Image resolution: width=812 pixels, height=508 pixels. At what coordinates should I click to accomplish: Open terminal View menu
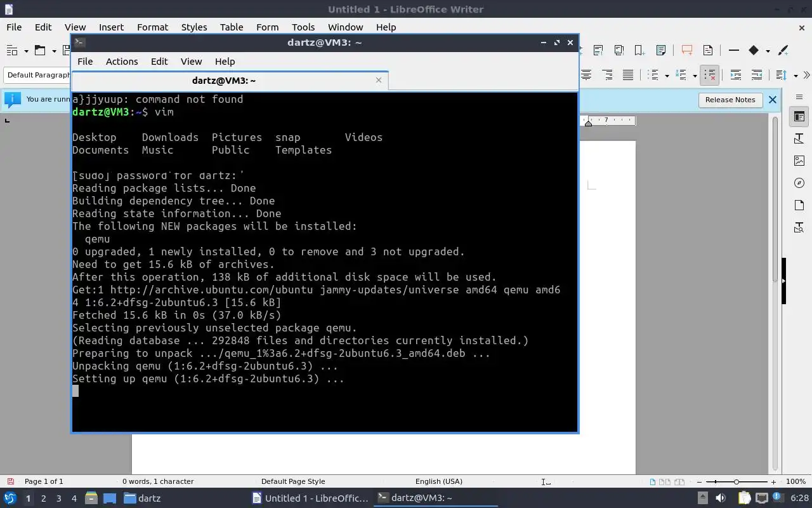tap(191, 62)
